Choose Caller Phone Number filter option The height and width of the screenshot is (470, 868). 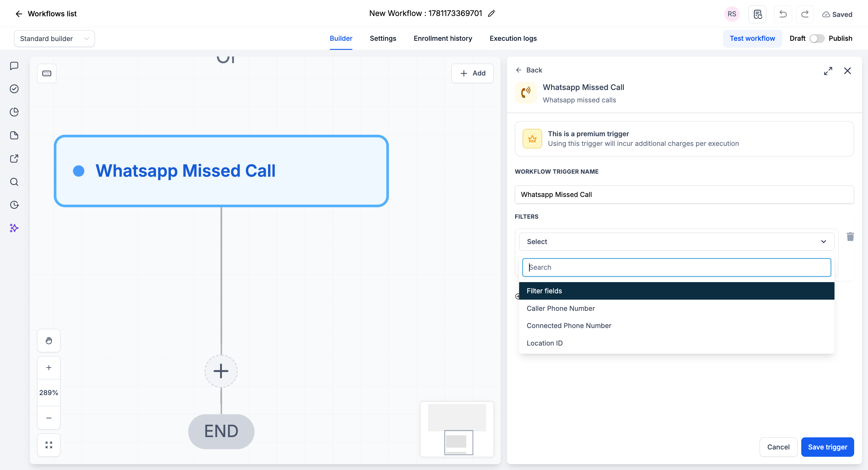point(677,308)
